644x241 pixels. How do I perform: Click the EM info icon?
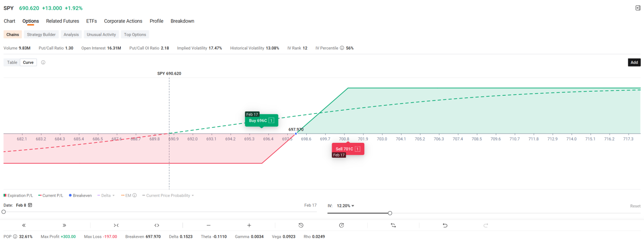(134, 196)
